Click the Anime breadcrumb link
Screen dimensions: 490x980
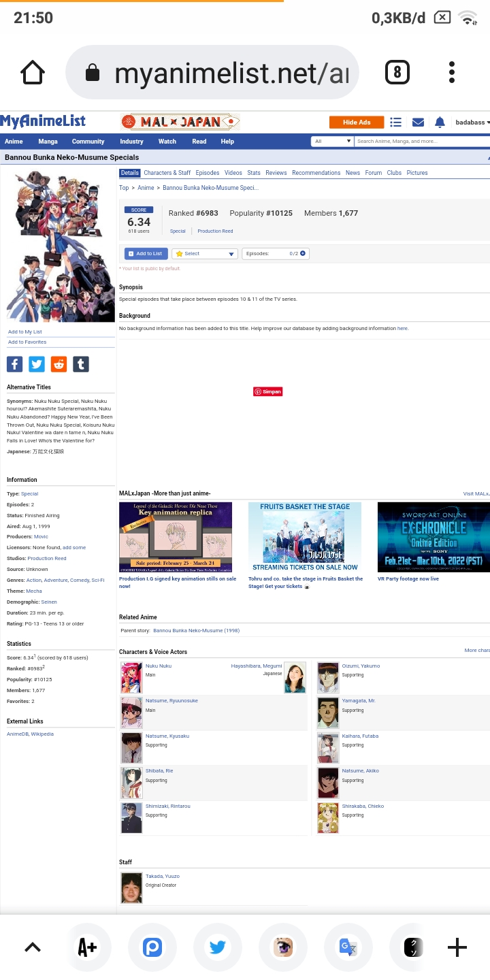(146, 188)
